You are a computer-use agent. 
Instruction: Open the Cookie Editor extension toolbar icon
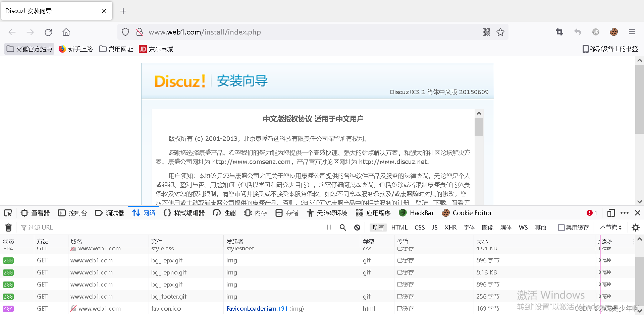[x=614, y=32]
